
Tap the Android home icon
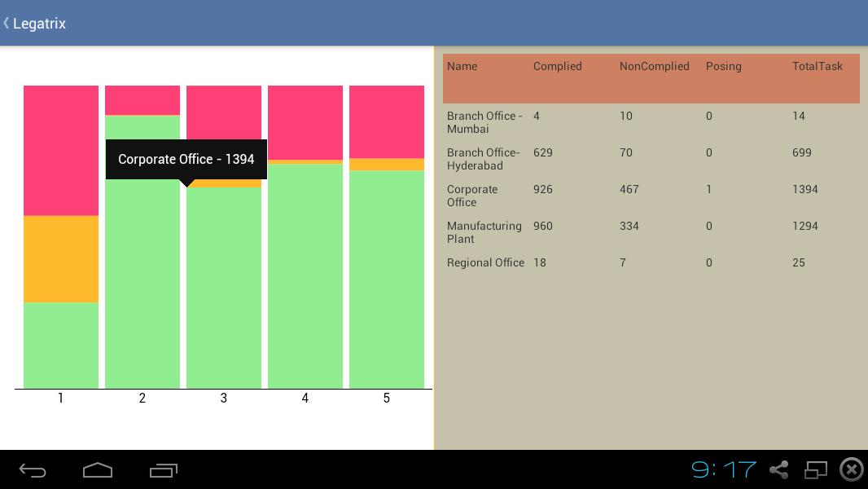point(98,470)
